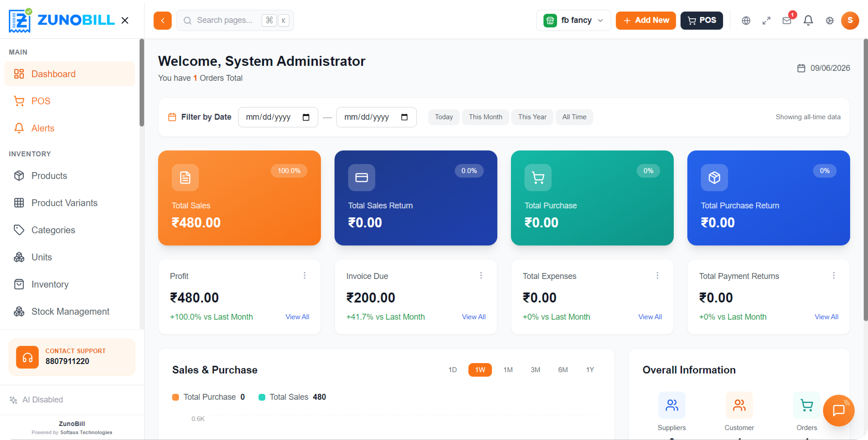Image resolution: width=868 pixels, height=440 pixels.
Task: Focus the Search pages field
Action: click(235, 21)
